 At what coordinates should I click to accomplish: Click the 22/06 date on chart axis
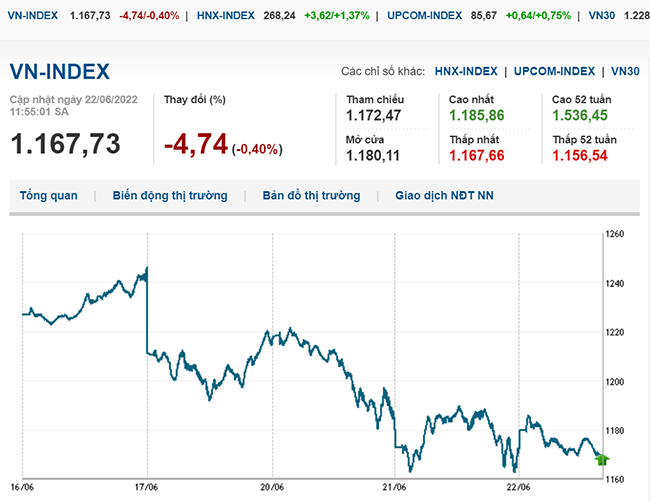[519, 487]
